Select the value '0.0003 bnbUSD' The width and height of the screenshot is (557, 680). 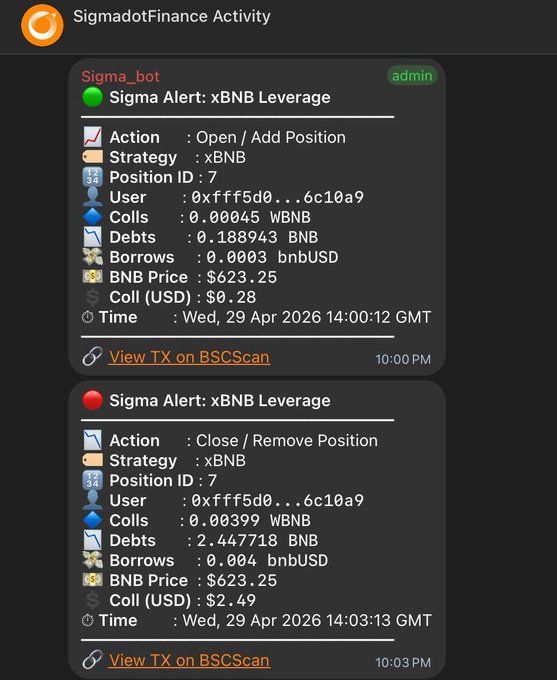(x=272, y=257)
